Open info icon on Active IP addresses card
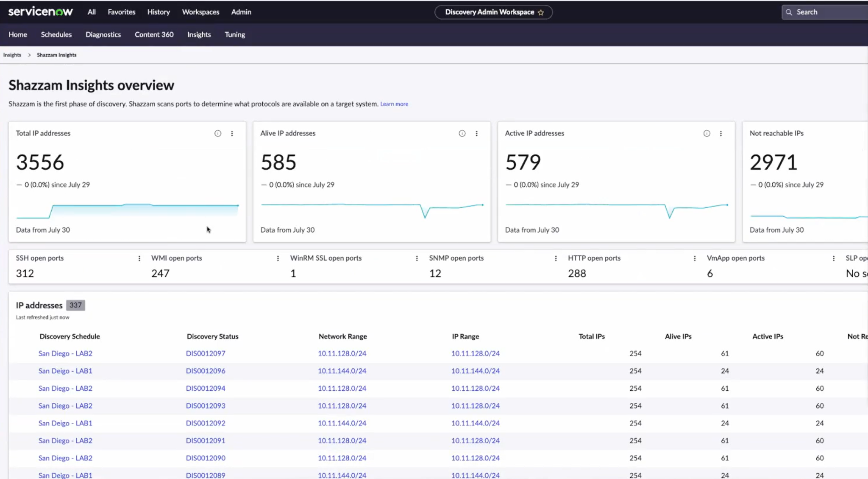 coord(707,133)
